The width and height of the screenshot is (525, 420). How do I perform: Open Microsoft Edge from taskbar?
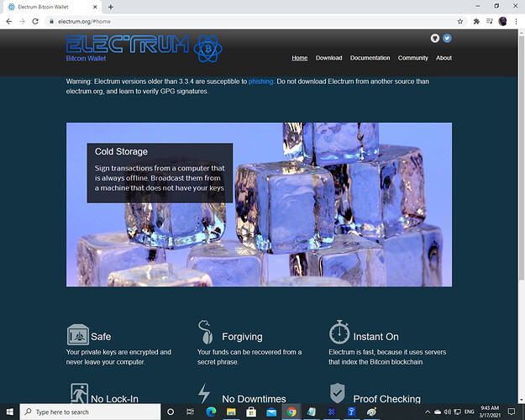(x=211, y=412)
